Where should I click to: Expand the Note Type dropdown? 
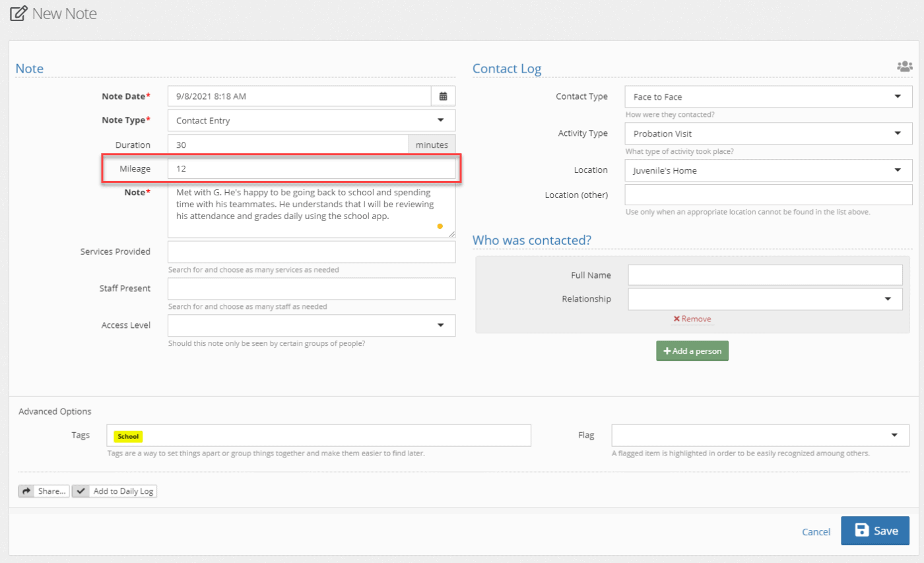(311, 120)
